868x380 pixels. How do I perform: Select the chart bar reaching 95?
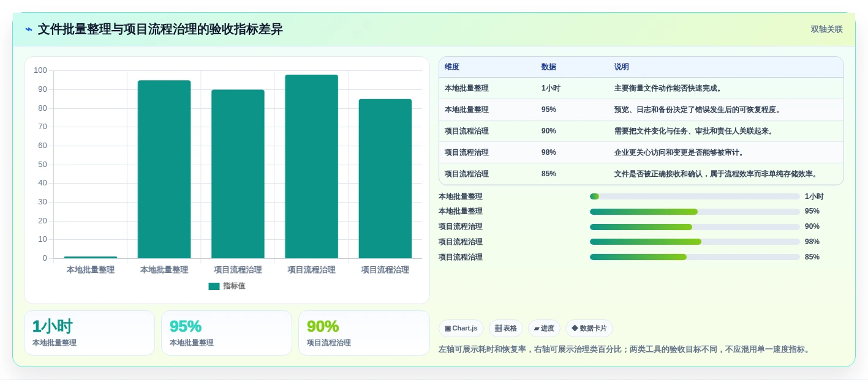click(164, 170)
